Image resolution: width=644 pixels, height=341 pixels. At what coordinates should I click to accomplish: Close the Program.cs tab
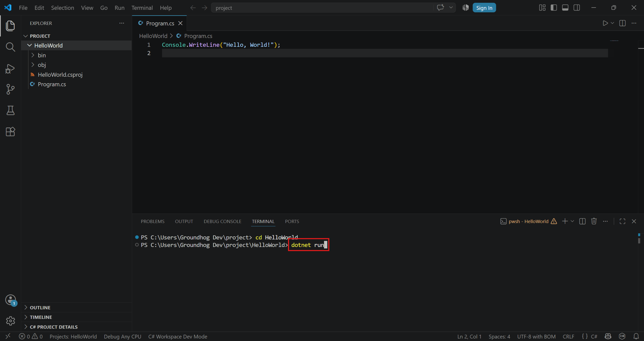click(180, 23)
